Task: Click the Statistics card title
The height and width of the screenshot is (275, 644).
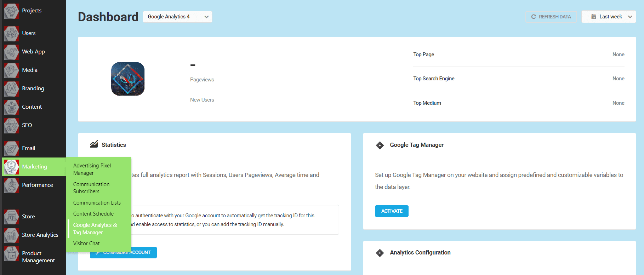Action: [114, 145]
